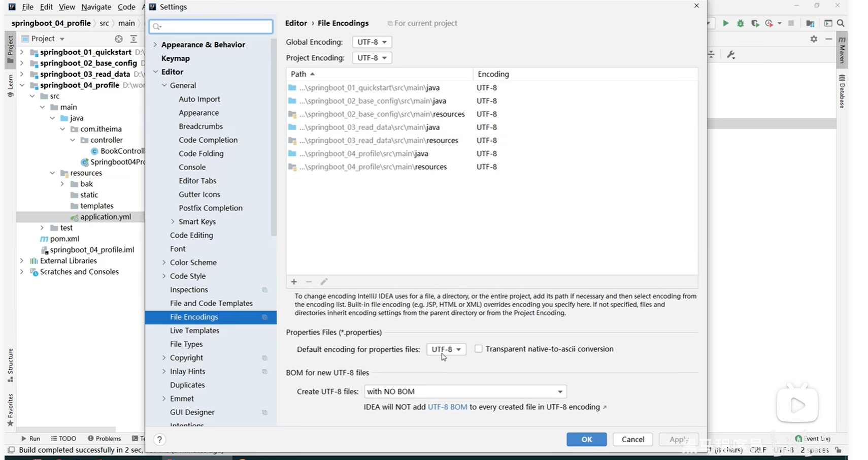Click settings tree vertical scrollbar
This screenshot has height=460, width=868.
[x=274, y=137]
